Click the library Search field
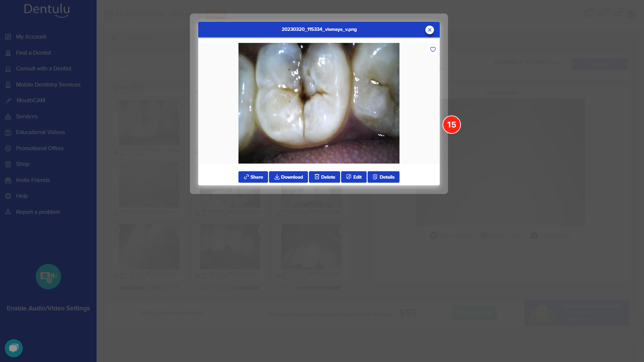644x362 pixels. pyautogui.click(x=148, y=64)
